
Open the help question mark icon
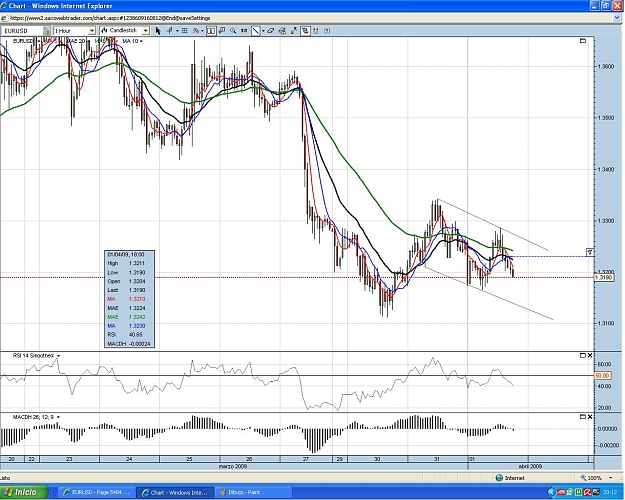pos(327,31)
